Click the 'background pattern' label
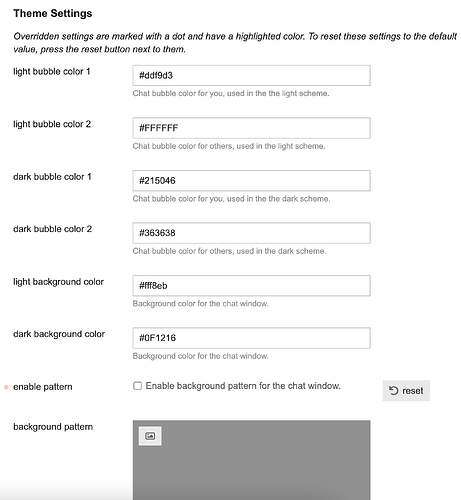Image resolution: width=461 pixels, height=500 pixels. pyautogui.click(x=53, y=427)
